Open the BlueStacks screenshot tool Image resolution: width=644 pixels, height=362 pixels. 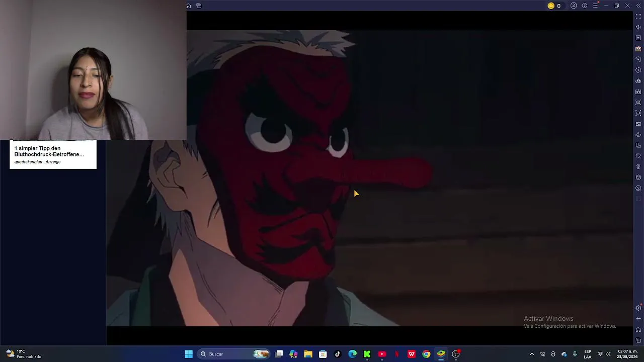(x=638, y=102)
